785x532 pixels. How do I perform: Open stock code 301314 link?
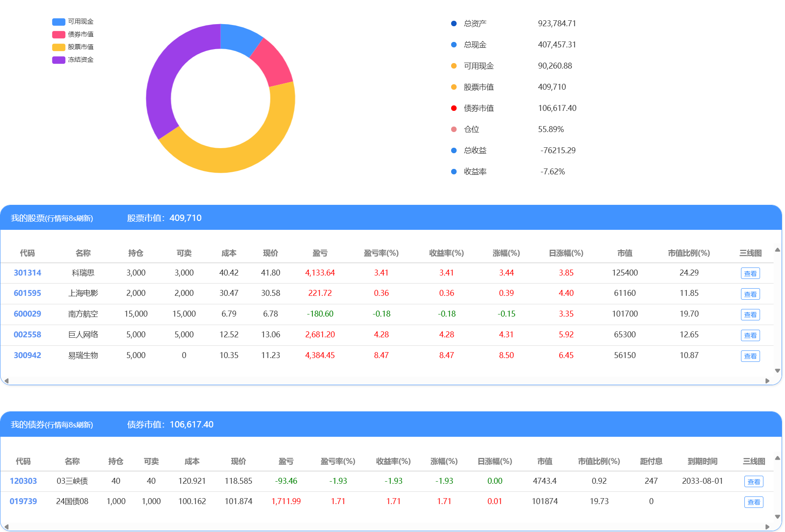click(28, 273)
